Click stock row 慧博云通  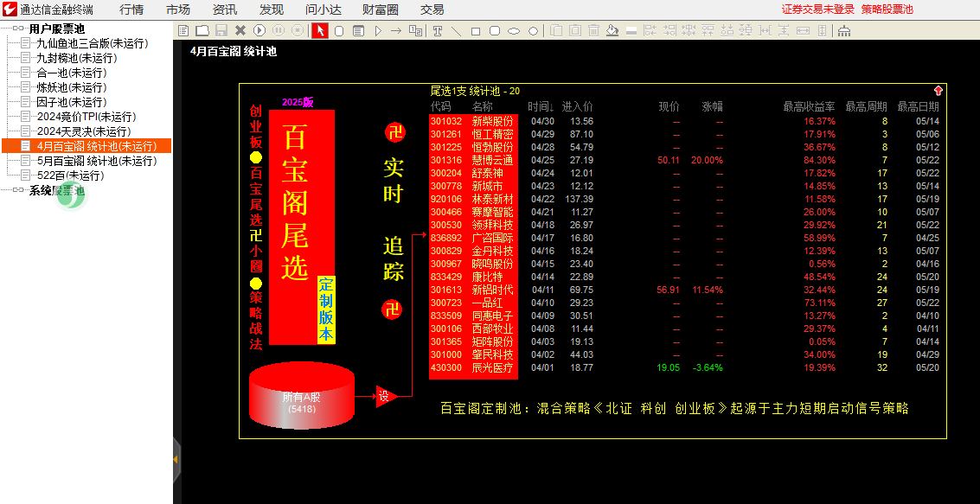684,160
